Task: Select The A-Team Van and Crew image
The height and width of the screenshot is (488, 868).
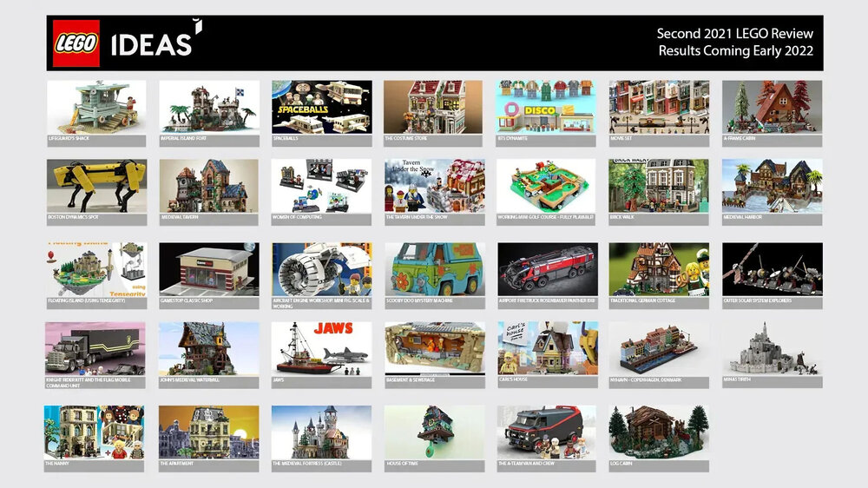Action: (x=546, y=432)
